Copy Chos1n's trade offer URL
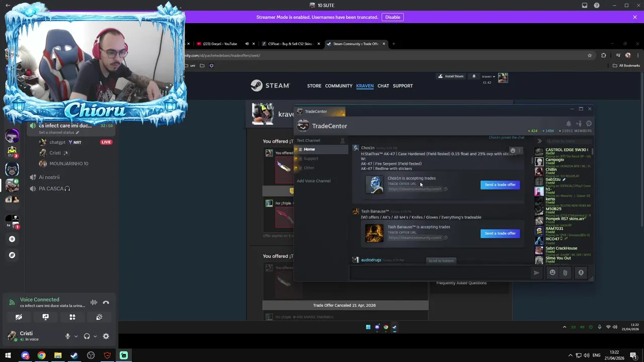Image resolution: width=644 pixels, height=362 pixels. click(445, 189)
